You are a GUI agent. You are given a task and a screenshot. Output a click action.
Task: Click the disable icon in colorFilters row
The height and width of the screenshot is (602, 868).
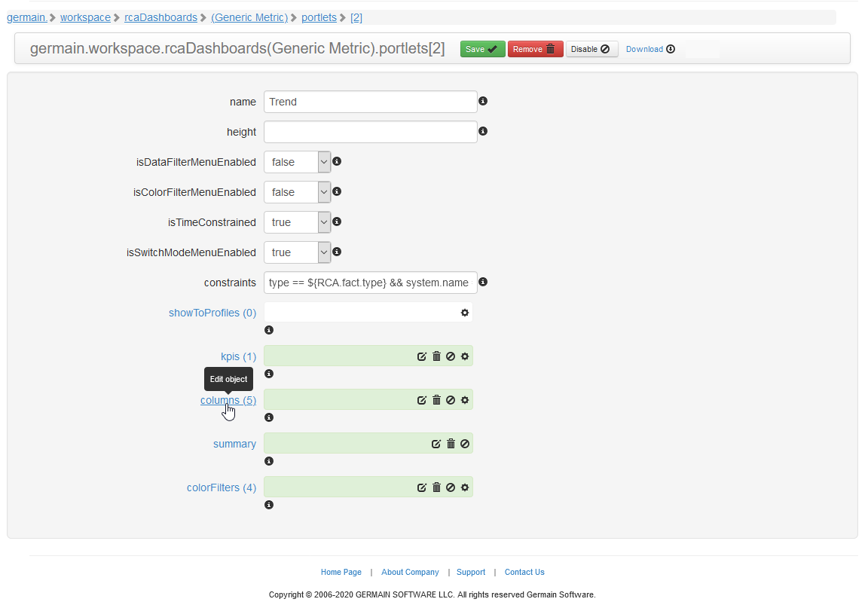[451, 487]
